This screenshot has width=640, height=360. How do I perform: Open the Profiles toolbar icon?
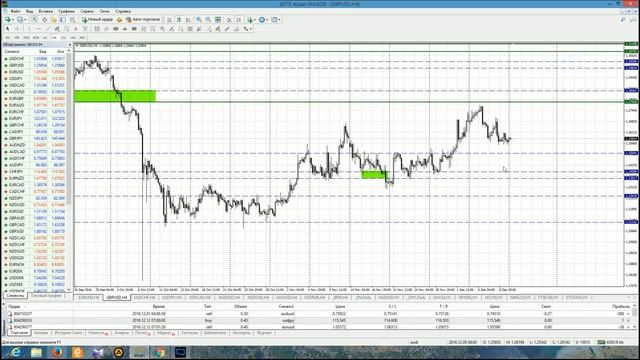tap(20, 20)
